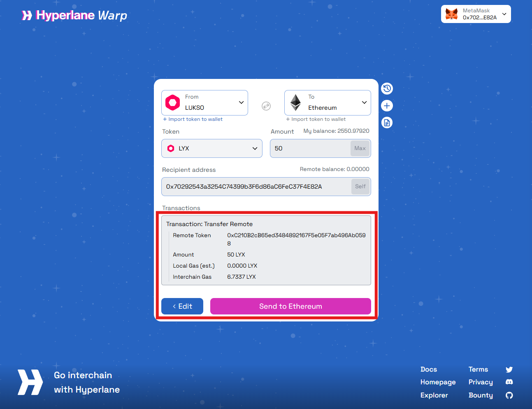Open the To chain selector Ethereum
The image size is (532, 409).
pyautogui.click(x=328, y=103)
